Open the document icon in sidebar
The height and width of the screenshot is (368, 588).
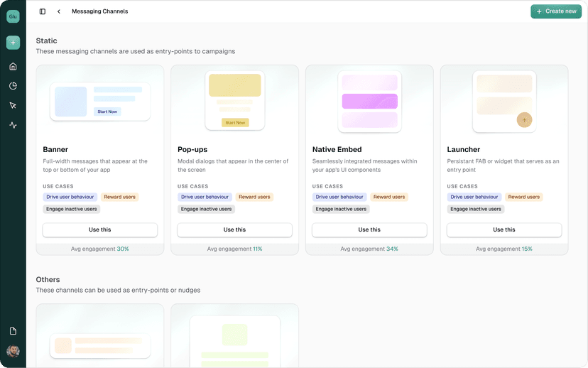[x=13, y=331]
